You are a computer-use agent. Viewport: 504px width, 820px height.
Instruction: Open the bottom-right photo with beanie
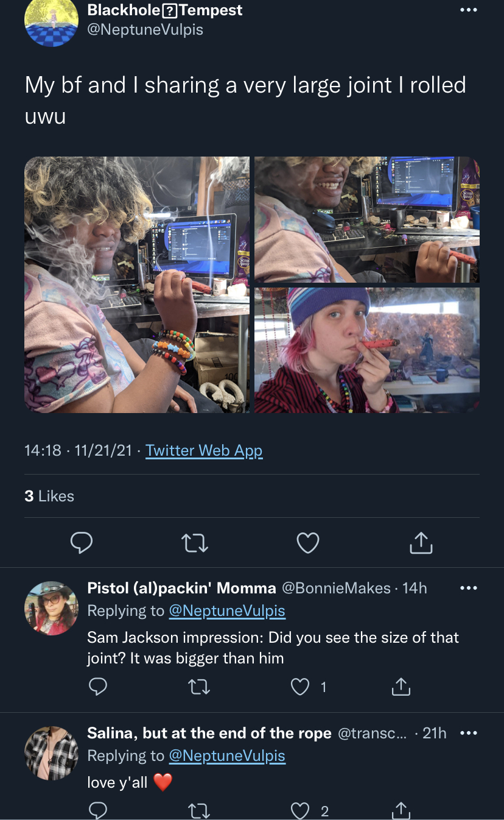click(367, 350)
